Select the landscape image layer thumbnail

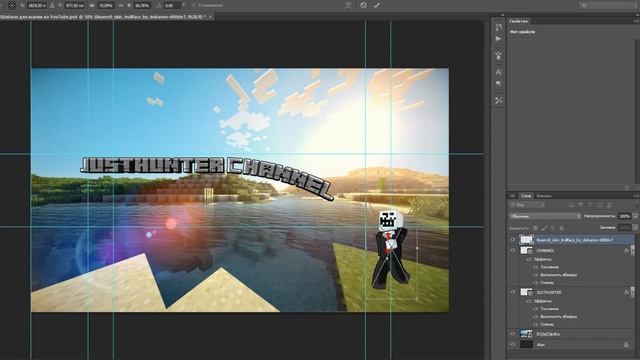526,334
